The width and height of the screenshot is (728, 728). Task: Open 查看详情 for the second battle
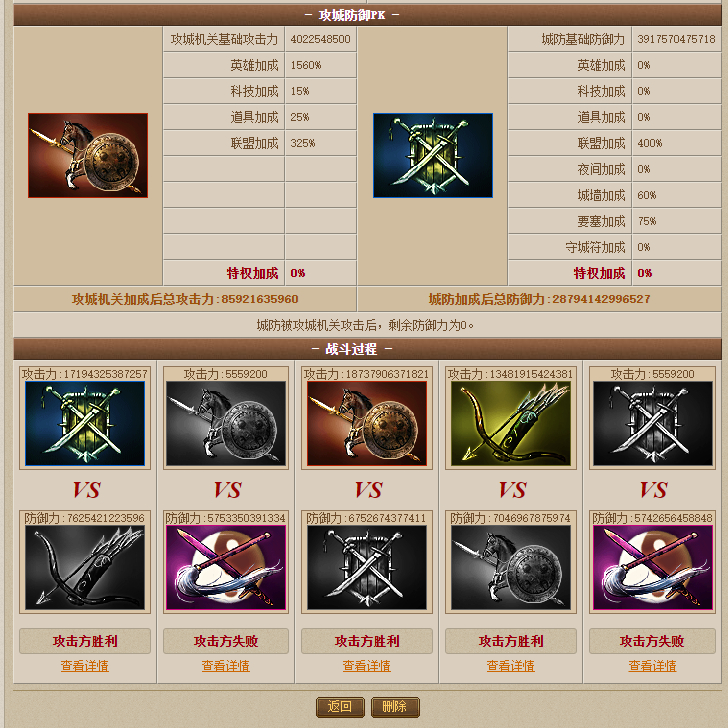tap(226, 666)
